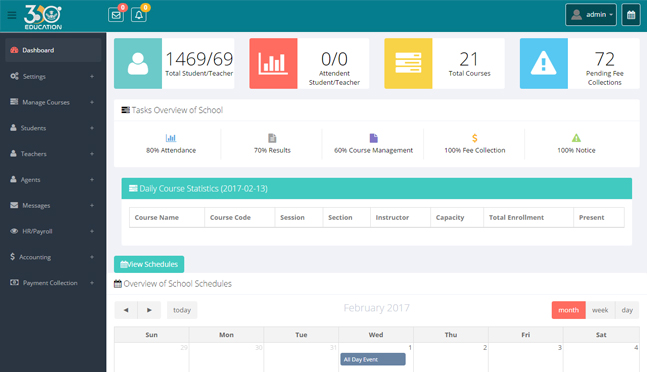Select the Thu 2 calendar day cell

point(451,357)
